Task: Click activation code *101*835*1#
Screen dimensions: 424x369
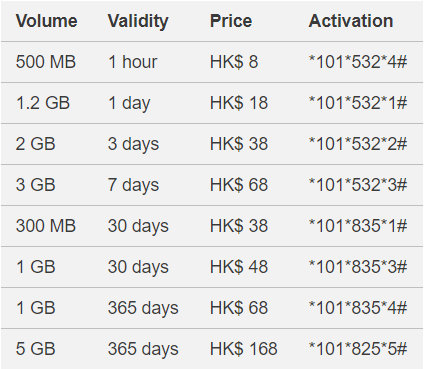Action: pyautogui.click(x=358, y=226)
